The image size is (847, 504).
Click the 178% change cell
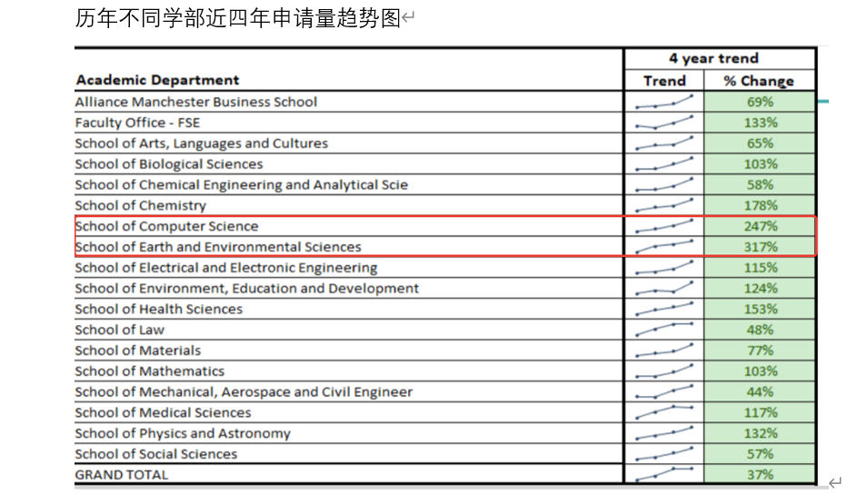pos(760,205)
